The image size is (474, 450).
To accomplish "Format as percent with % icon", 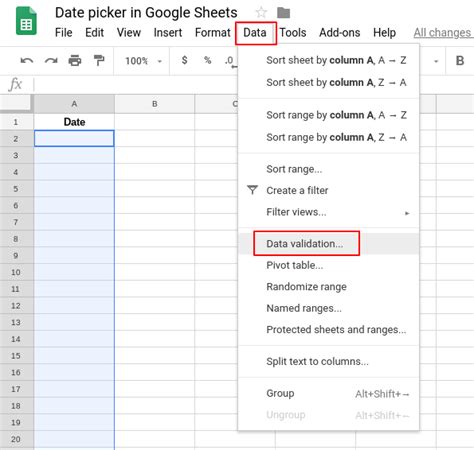I will click(208, 60).
